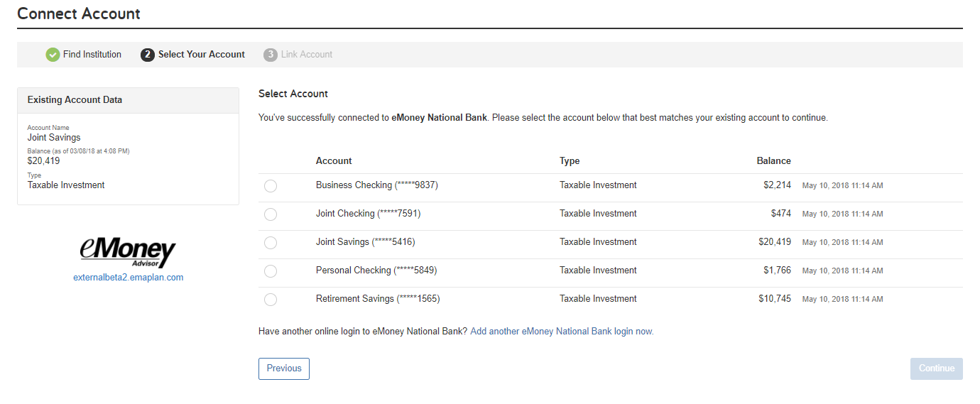This screenshot has width=980, height=404.
Task: Click the Continue button
Action: 937,368
